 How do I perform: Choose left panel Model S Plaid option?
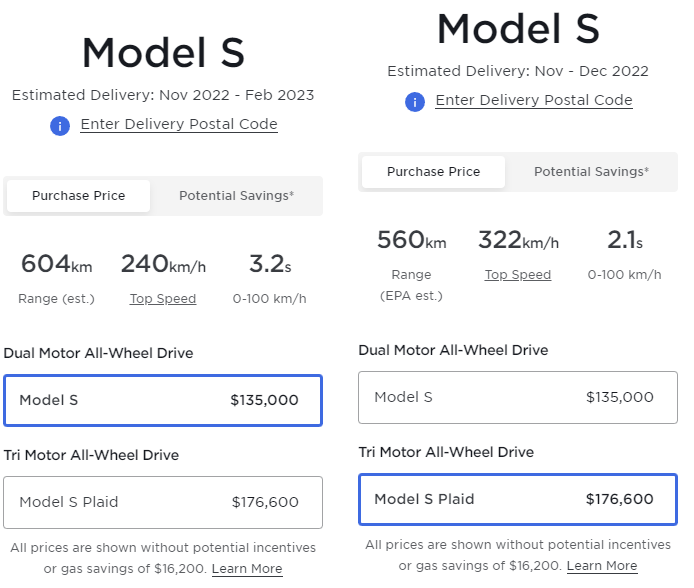click(x=162, y=502)
